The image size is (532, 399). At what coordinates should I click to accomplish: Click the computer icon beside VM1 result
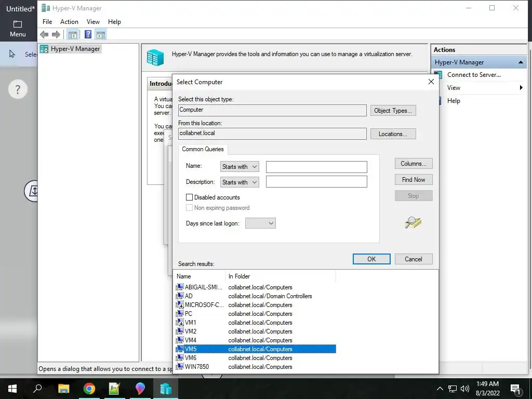click(180, 322)
